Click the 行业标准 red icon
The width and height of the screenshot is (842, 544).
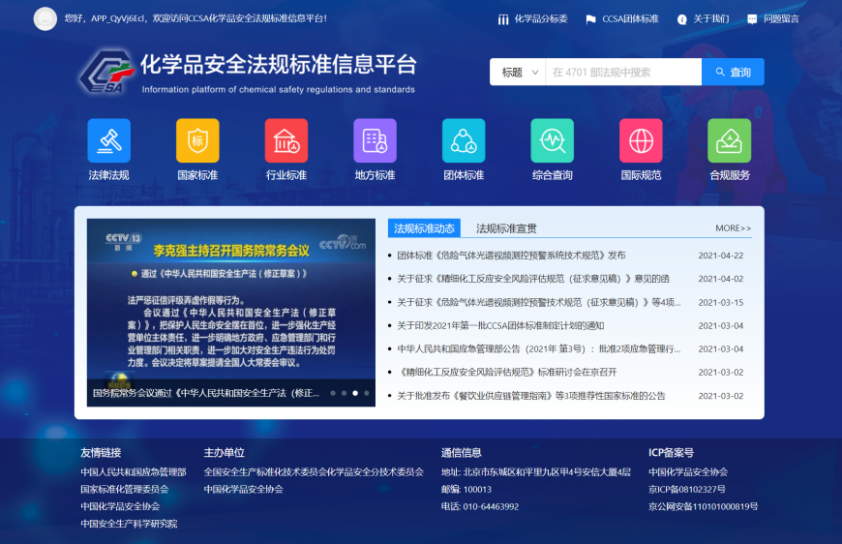tap(286, 141)
